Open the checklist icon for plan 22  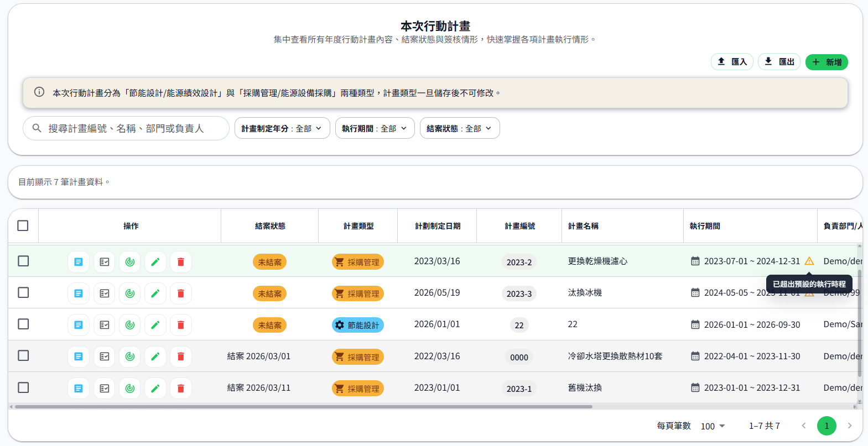click(105, 325)
